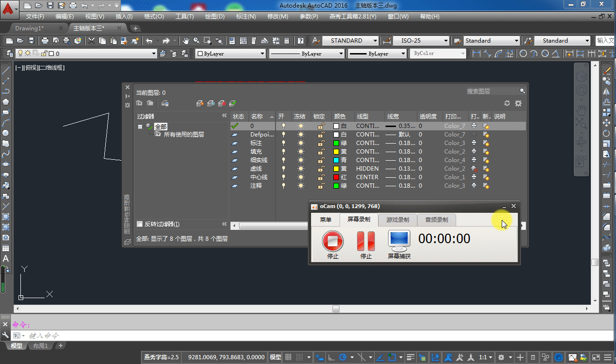This screenshot has width=616, height=364.
Task: Collapse the 全部 filter tree node
Action: [140, 127]
